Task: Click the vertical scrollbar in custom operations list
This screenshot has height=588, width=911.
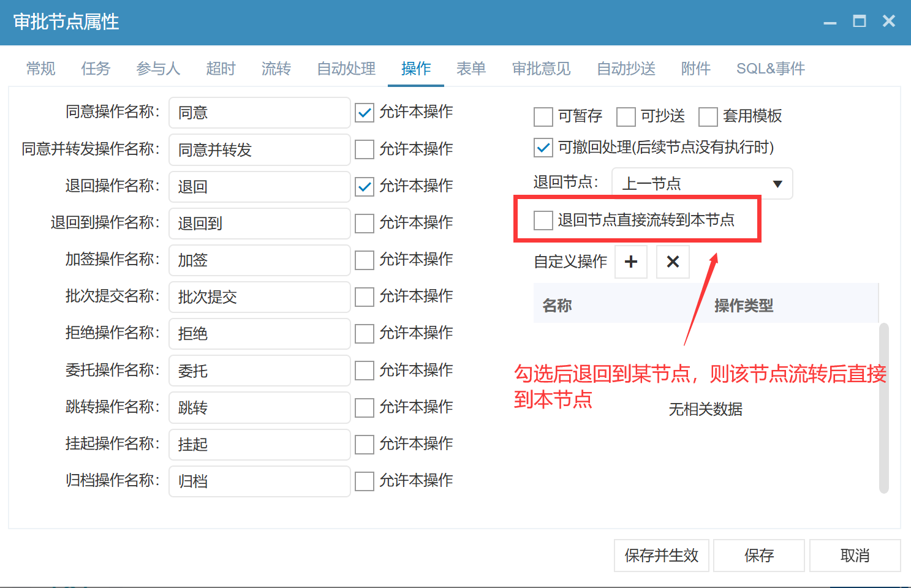Action: [883, 407]
